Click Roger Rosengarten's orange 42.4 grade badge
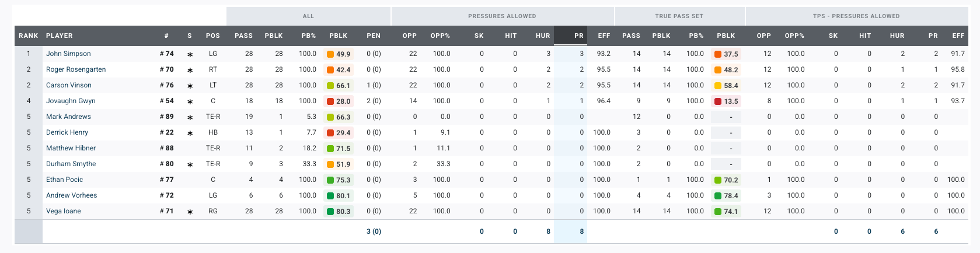 coord(339,69)
